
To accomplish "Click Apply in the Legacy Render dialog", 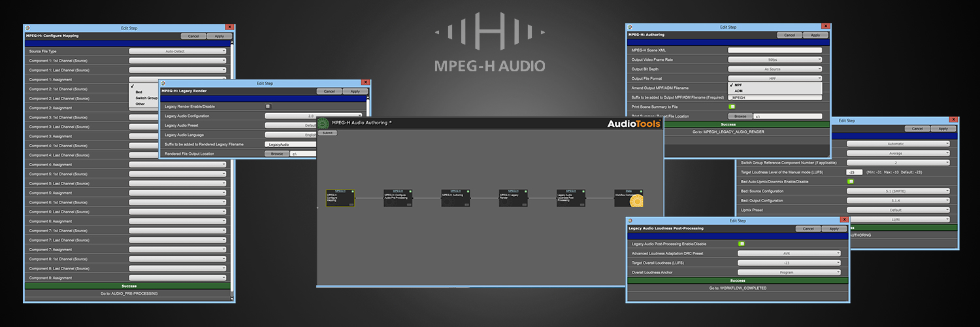I will (355, 92).
